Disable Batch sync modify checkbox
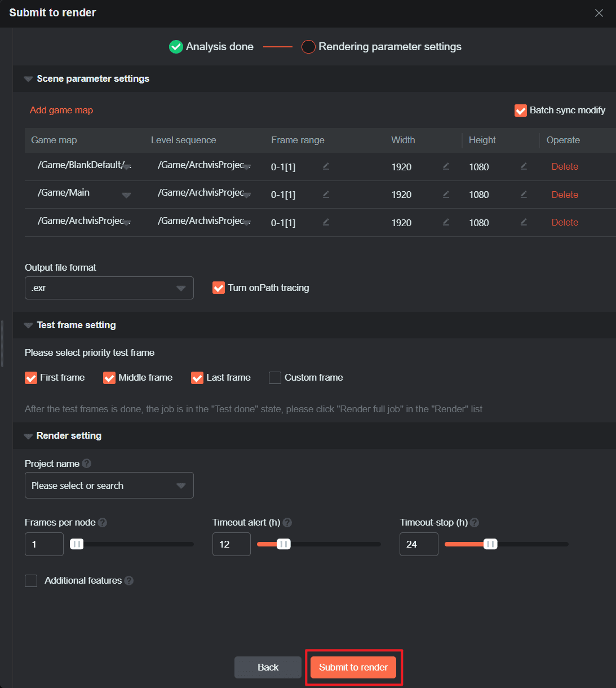Screen dimensions: 616x688 point(521,111)
